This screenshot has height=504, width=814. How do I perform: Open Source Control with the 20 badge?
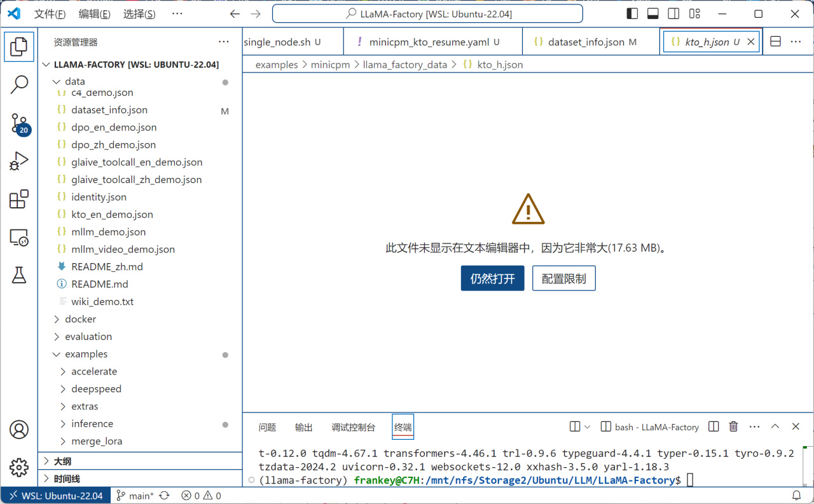point(19,123)
